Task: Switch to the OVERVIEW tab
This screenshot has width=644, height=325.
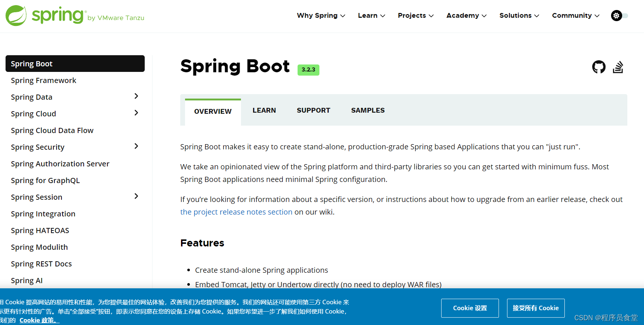Action: 213,112
